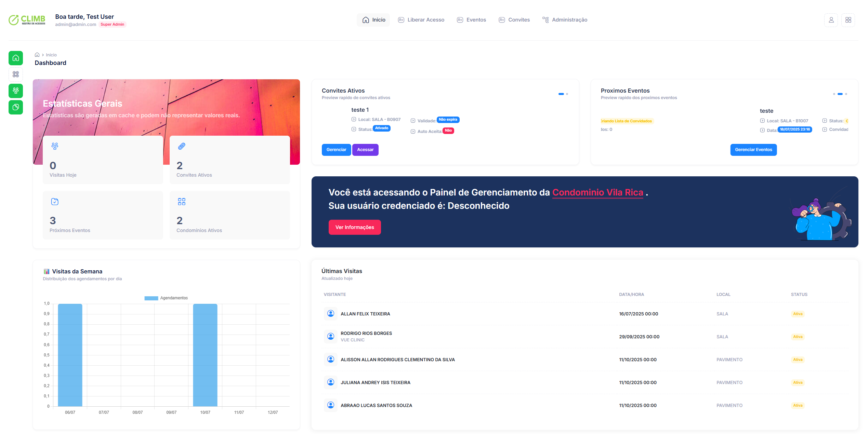Click the Ver Informações button
This screenshot has width=868, height=434.
(354, 227)
